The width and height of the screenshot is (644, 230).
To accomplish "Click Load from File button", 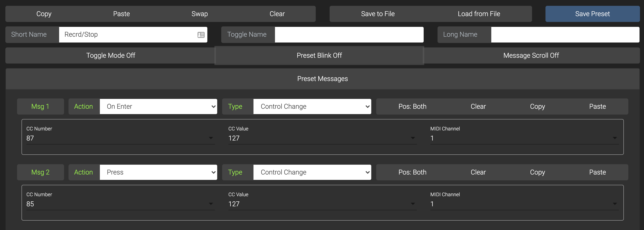I will coord(479,14).
